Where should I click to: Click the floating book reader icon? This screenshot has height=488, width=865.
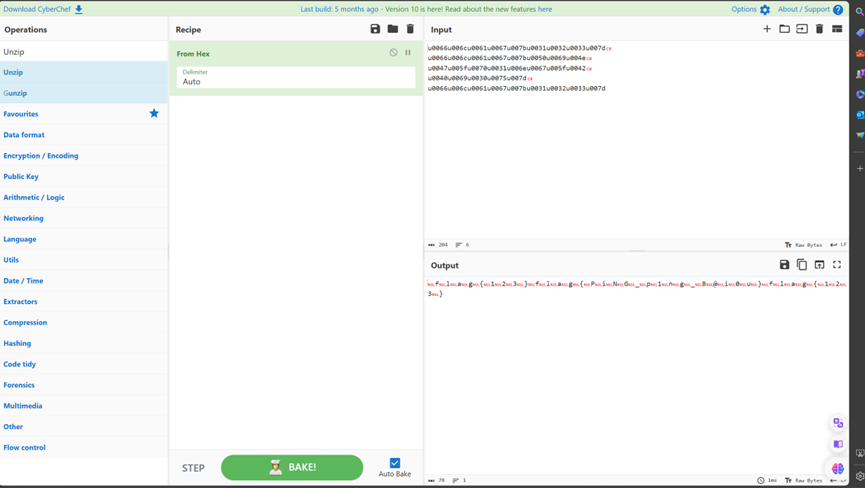tap(838, 444)
